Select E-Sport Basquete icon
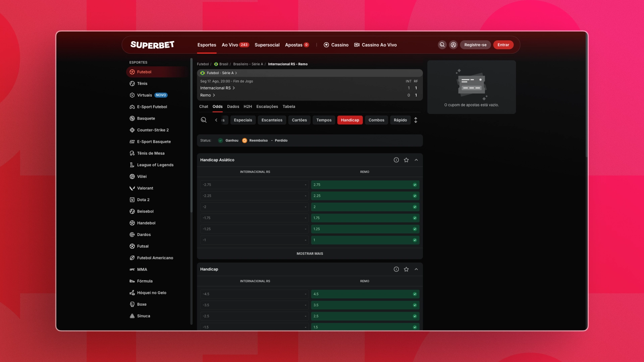Screen dimensions: 644x362 pyautogui.click(x=132, y=142)
